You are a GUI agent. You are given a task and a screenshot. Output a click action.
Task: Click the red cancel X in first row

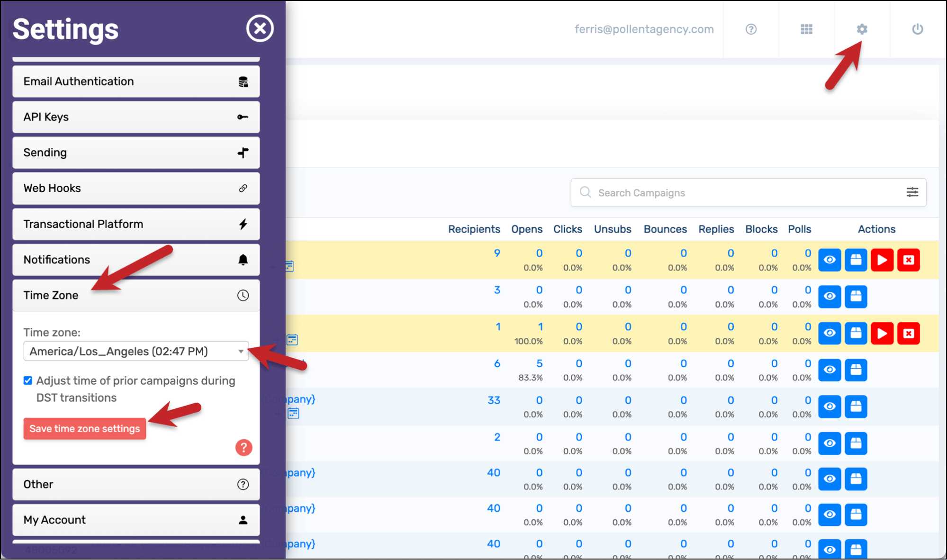[x=908, y=260]
